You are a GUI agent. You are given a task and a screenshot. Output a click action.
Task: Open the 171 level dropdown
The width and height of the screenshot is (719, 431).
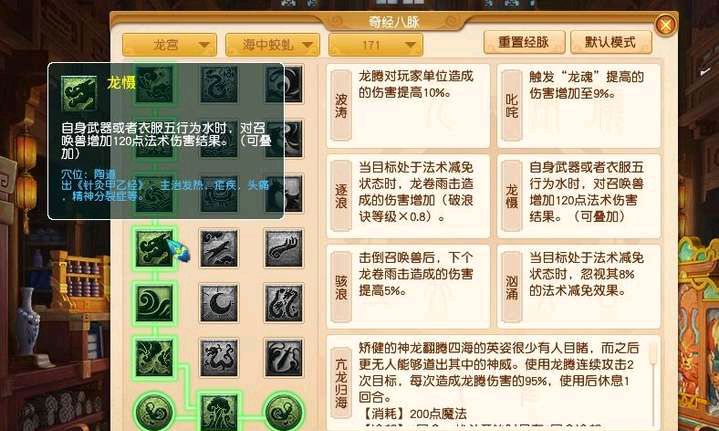tap(376, 45)
